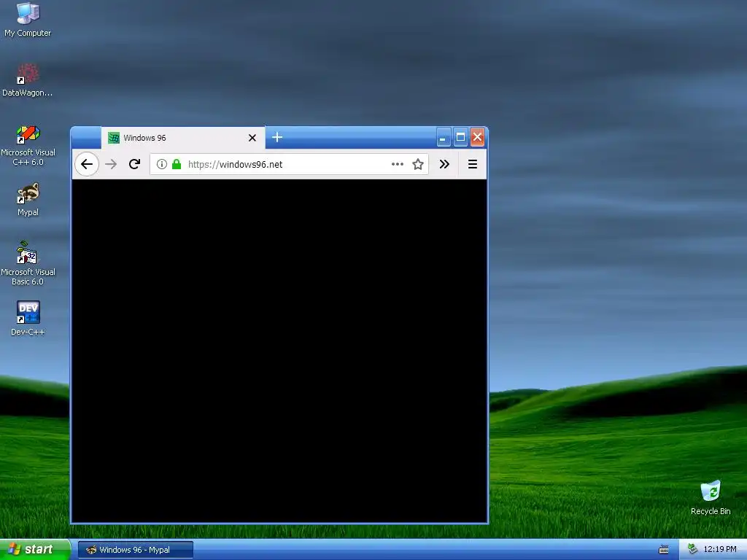Open My Computer desktop icon

pos(28,19)
